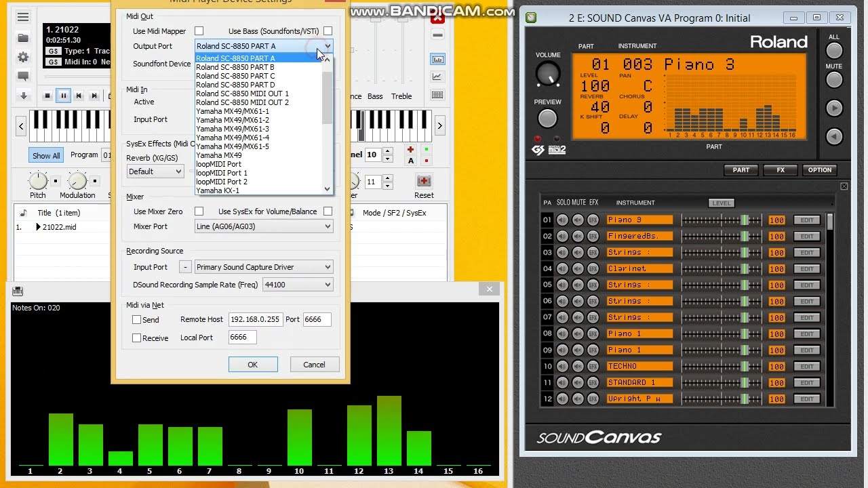Toggle the small square beside the Modulation knob

point(95,181)
